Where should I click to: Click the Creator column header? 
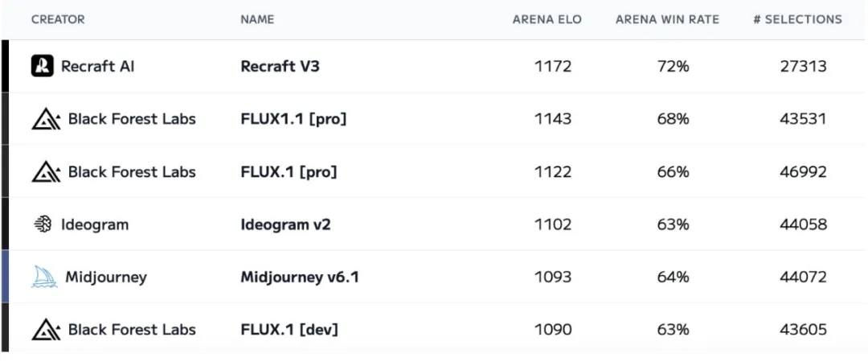58,19
